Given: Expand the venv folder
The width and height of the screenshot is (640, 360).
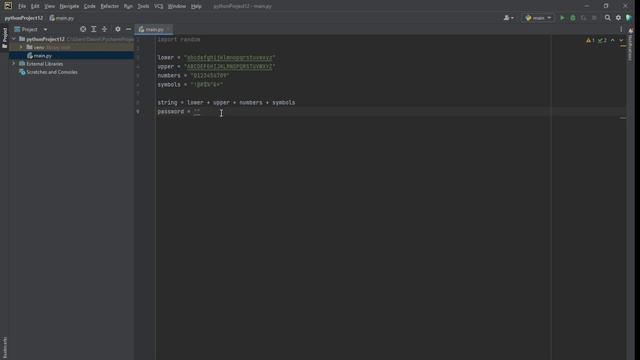Looking at the screenshot, I should coord(21,47).
